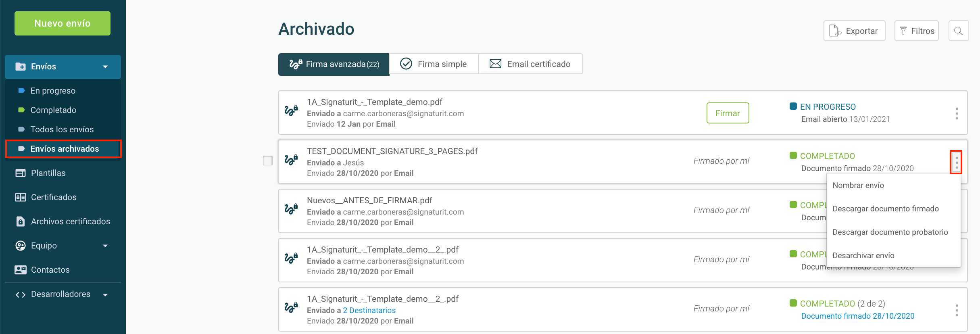
Task: Choose Descargar documento probatorio
Action: point(890,232)
